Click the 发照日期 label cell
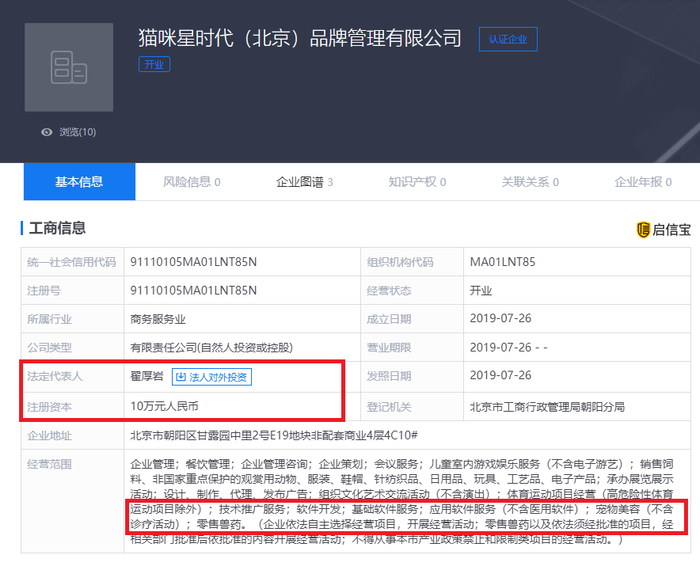This screenshot has height=570, width=700. click(x=412, y=376)
